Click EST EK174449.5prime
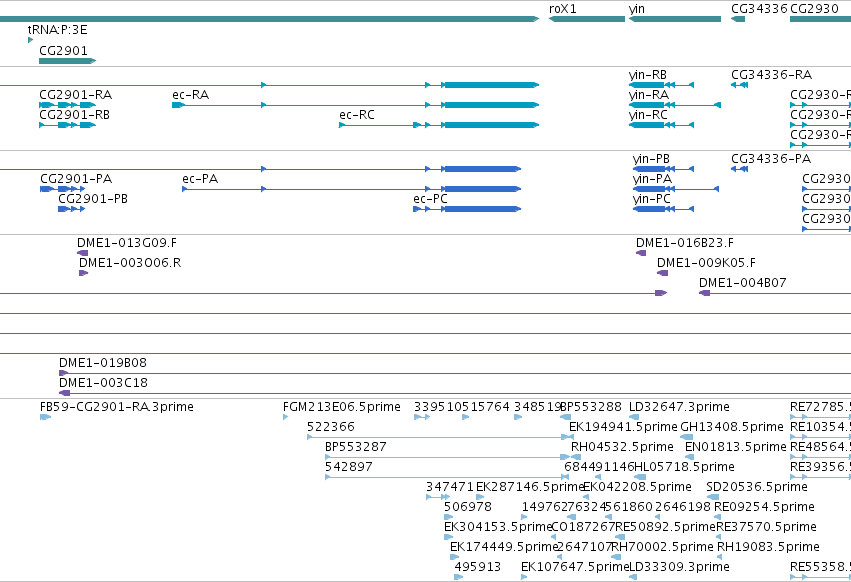Screen dimensions: 851x582 tap(454, 557)
